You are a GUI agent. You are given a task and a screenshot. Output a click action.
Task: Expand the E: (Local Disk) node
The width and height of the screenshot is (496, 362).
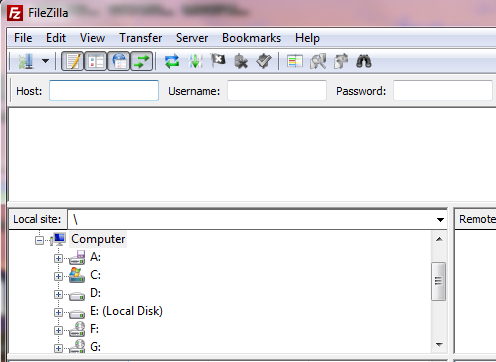58,312
